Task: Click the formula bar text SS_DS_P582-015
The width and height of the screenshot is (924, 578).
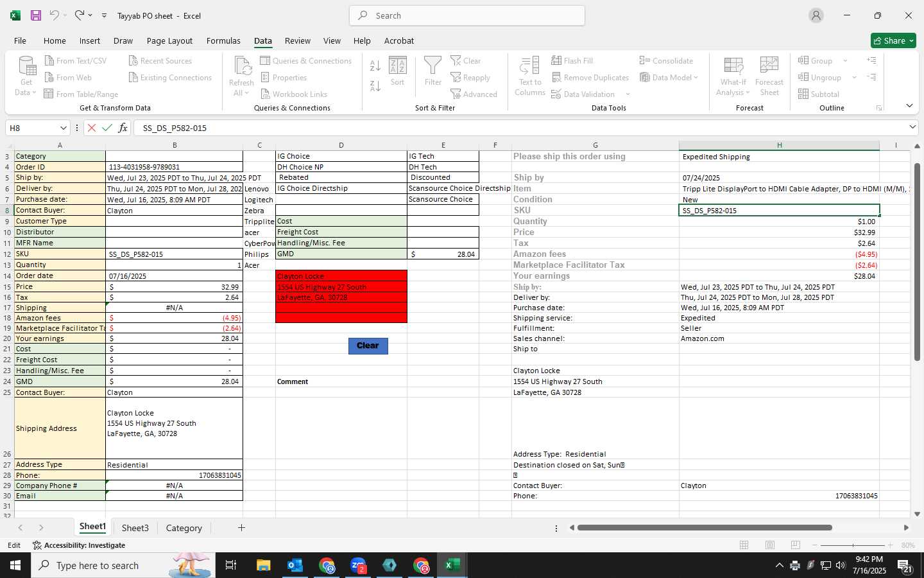Action: (x=175, y=128)
